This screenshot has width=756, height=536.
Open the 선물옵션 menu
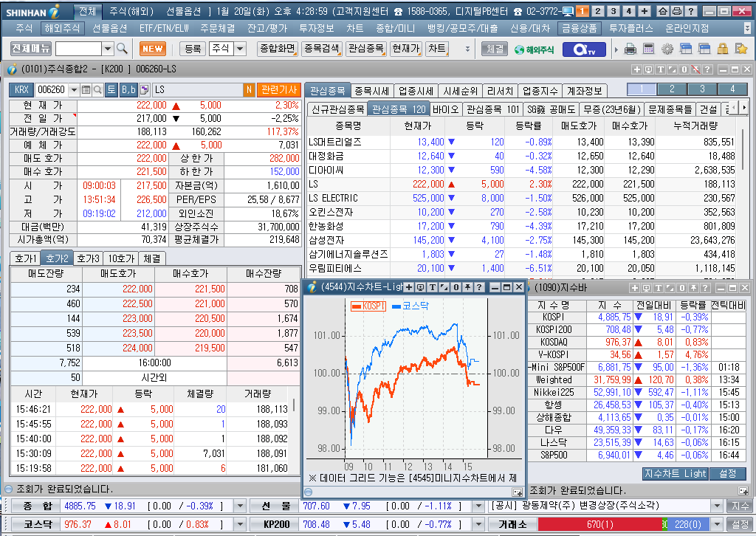tap(109, 28)
